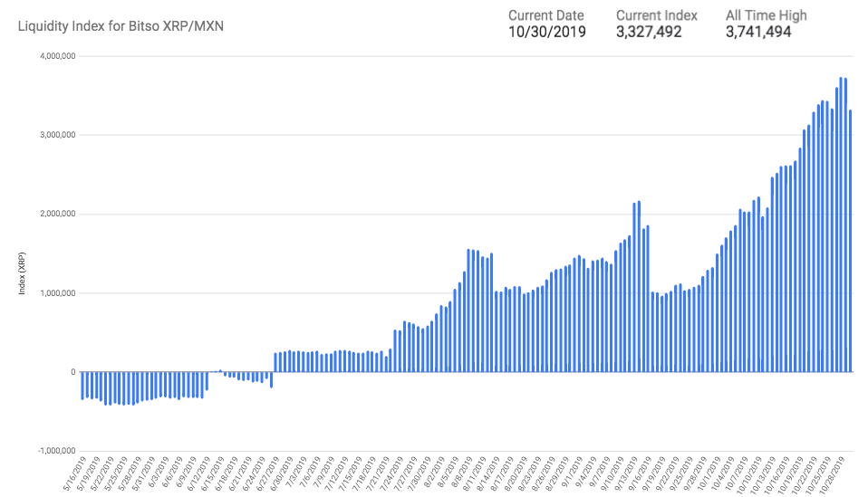Select the all time high value "3,741,494"
This screenshot has width=868, height=497.
pos(758,32)
